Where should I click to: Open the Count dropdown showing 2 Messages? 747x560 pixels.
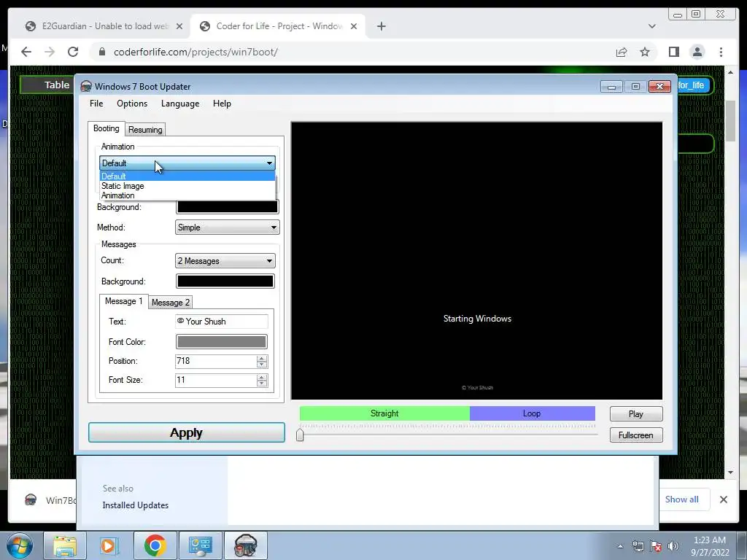[x=225, y=261]
